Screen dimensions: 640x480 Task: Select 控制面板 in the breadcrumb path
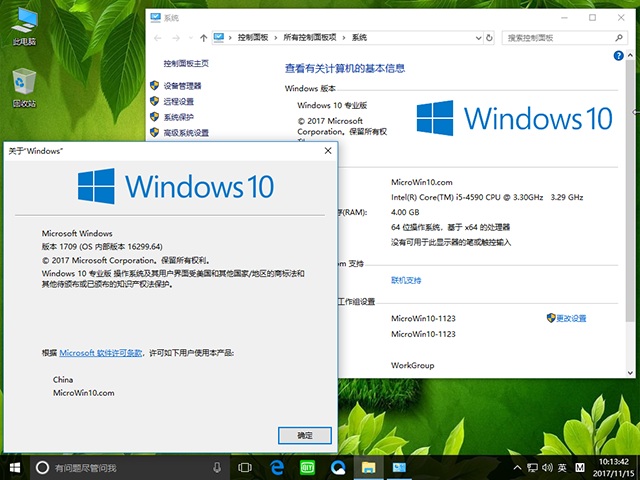point(253,38)
